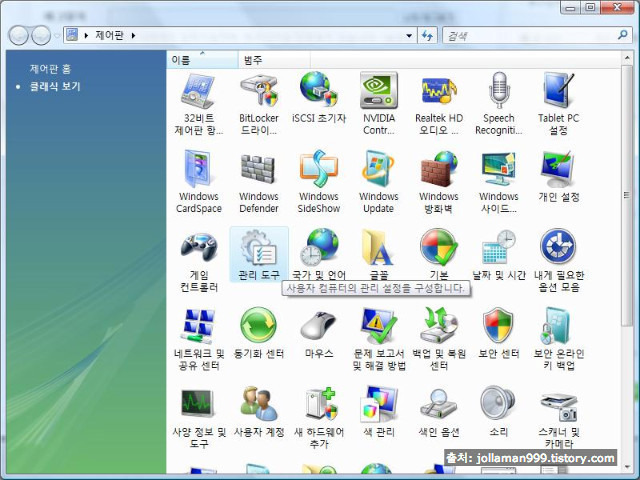The image size is (640, 480).
Task: Click the 제어판 홈 link
Action: click(x=51, y=69)
